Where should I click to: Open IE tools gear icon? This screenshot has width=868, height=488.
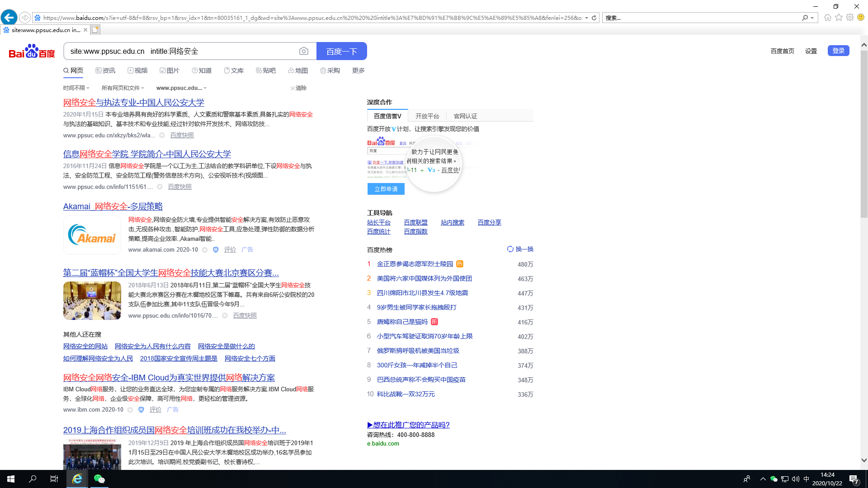850,18
